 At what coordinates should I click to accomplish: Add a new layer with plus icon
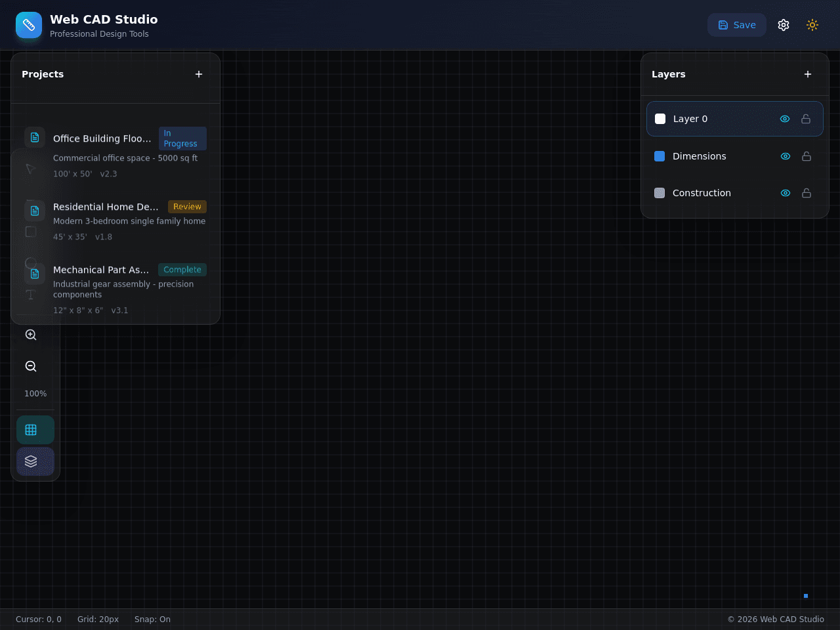tap(808, 74)
